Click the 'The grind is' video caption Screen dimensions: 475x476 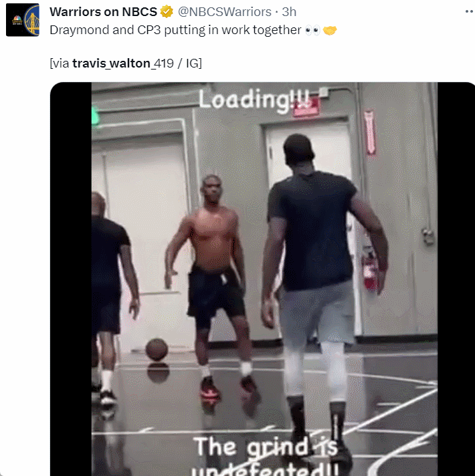[x=266, y=447]
